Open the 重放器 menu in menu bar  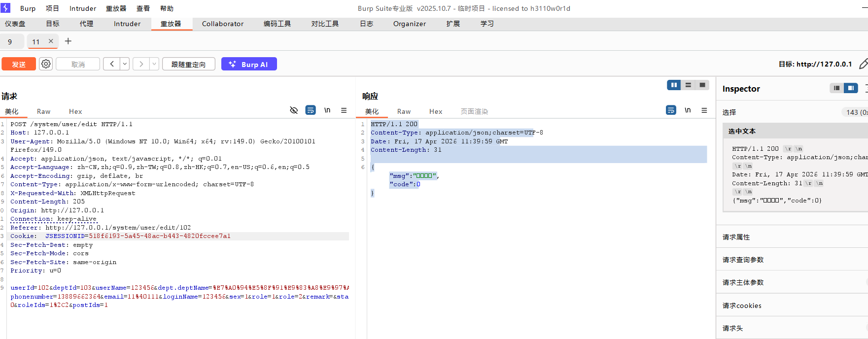click(116, 8)
